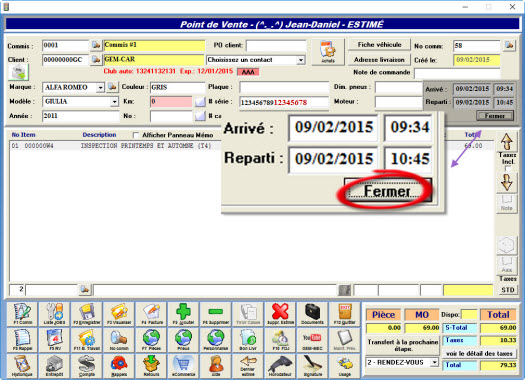Click the red X Suppr. Estimé icon
This screenshot has width=525, height=380.
tap(280, 314)
